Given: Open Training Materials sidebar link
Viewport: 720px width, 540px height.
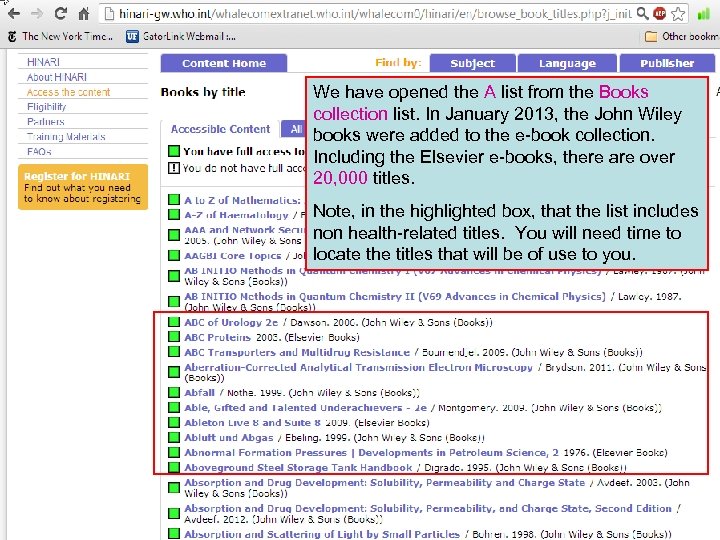Looking at the screenshot, I should (66, 136).
